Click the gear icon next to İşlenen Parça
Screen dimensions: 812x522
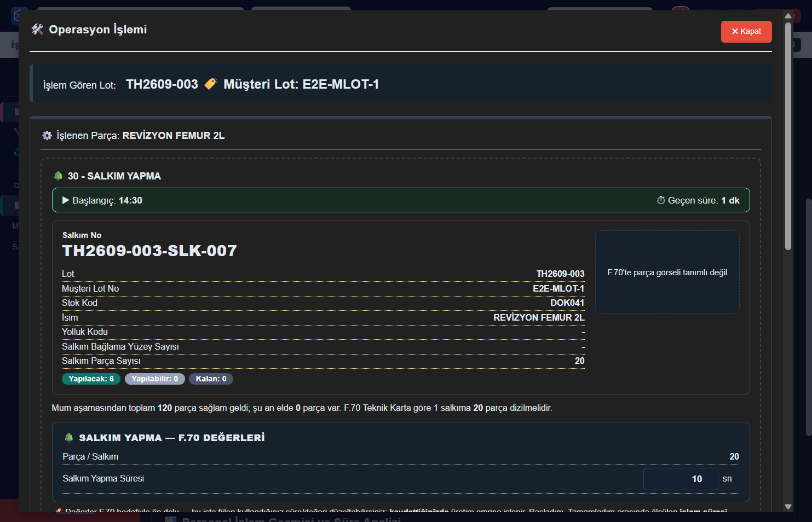pyautogui.click(x=47, y=136)
